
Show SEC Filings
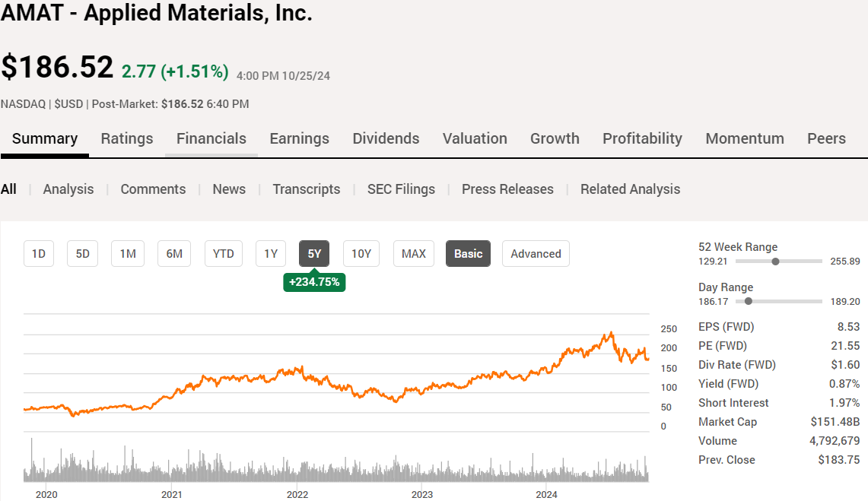(x=402, y=189)
